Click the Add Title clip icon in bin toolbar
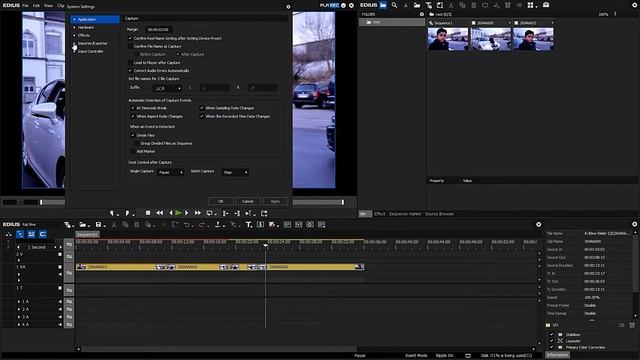 (429, 5)
